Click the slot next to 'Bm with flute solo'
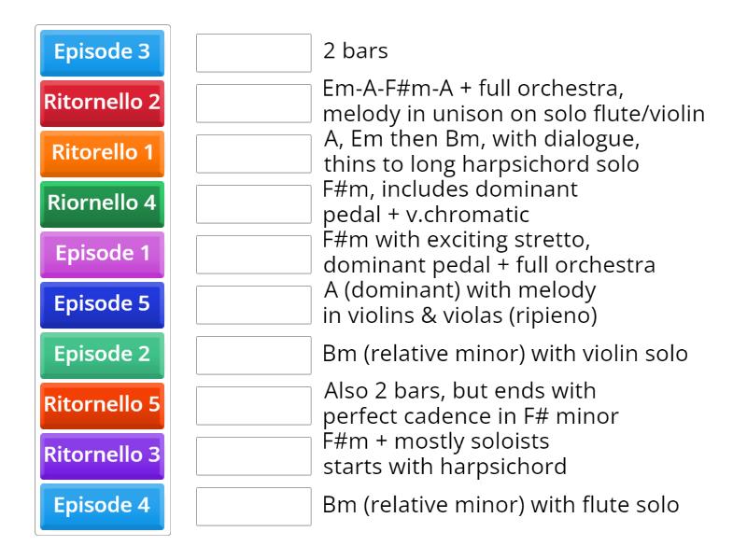Screen dimensions: 747x560 254,507
